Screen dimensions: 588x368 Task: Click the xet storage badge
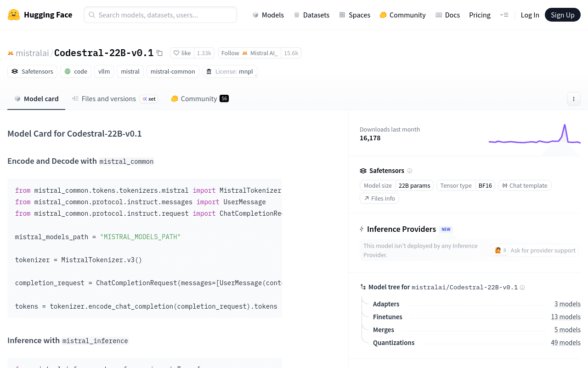(x=149, y=99)
